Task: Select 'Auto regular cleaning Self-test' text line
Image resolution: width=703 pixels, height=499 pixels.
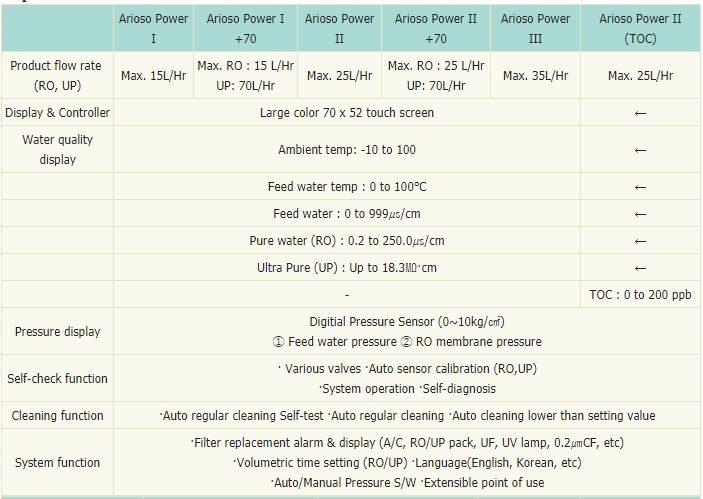Action: click(407, 416)
